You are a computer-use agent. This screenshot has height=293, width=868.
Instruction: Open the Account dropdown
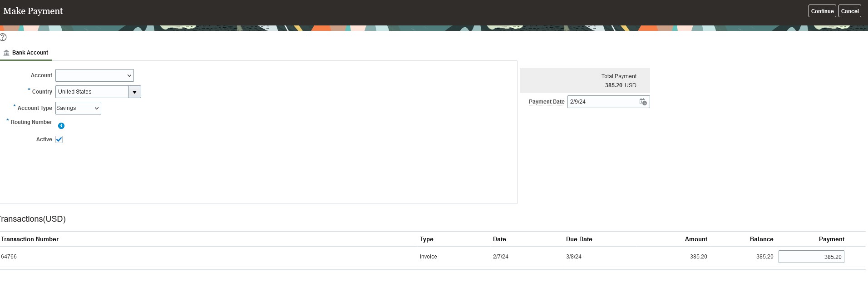pyautogui.click(x=94, y=75)
